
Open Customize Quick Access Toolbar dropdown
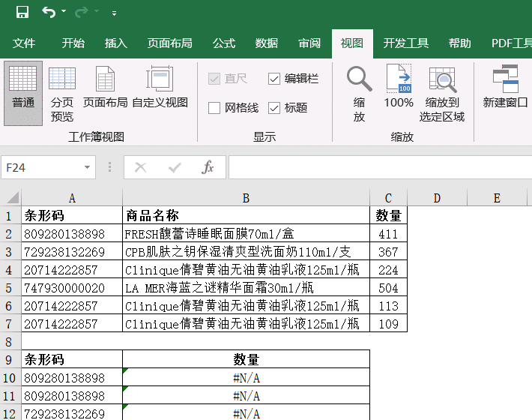coord(115,13)
